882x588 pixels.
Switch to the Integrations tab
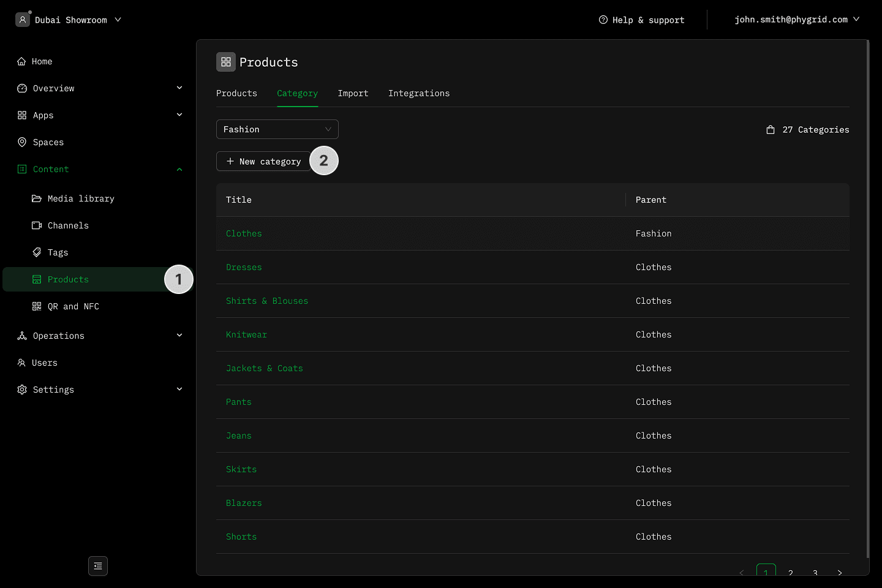click(x=419, y=93)
